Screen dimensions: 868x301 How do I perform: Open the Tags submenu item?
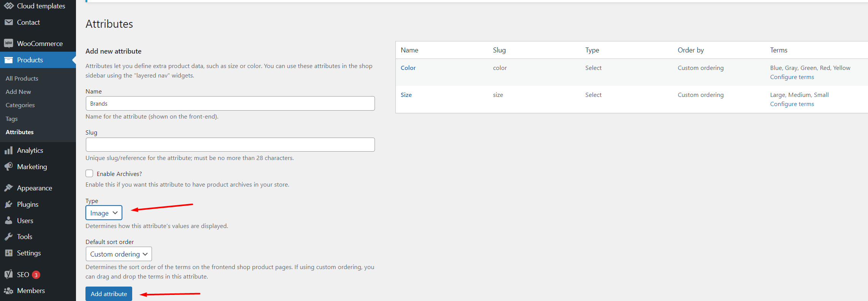pyautogui.click(x=12, y=119)
